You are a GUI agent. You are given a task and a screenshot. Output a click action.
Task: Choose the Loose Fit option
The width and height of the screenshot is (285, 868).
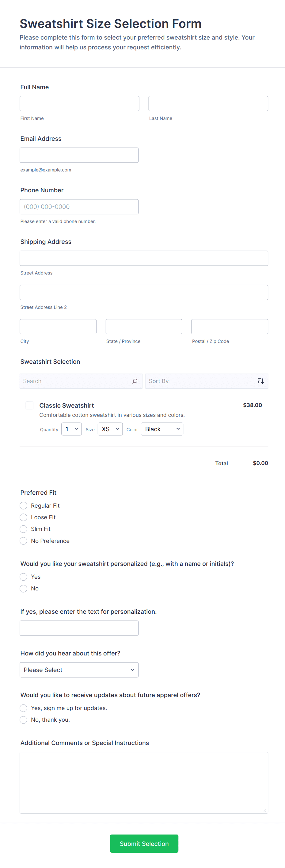[x=24, y=517]
